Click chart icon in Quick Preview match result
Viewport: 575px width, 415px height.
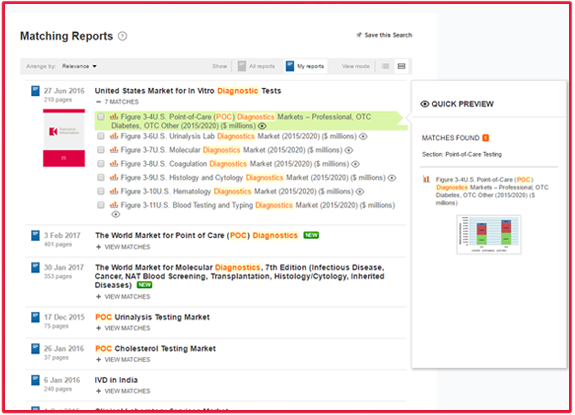tap(426, 179)
